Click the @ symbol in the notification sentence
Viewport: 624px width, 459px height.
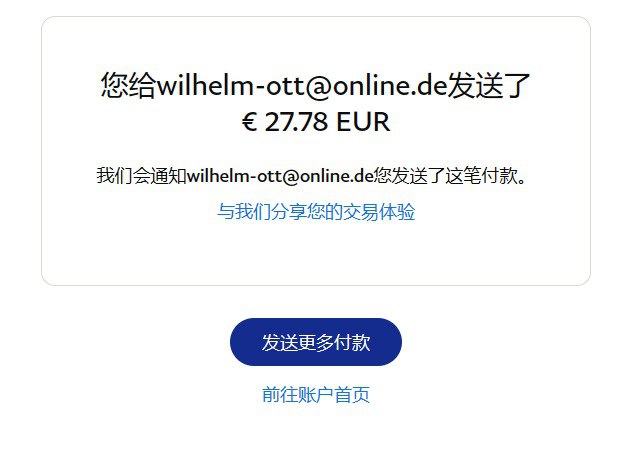tap(291, 176)
